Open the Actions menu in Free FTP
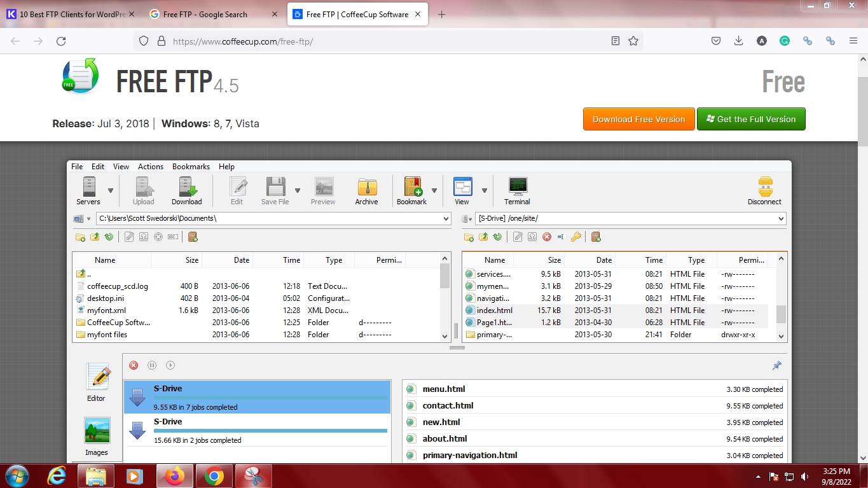 click(x=151, y=167)
